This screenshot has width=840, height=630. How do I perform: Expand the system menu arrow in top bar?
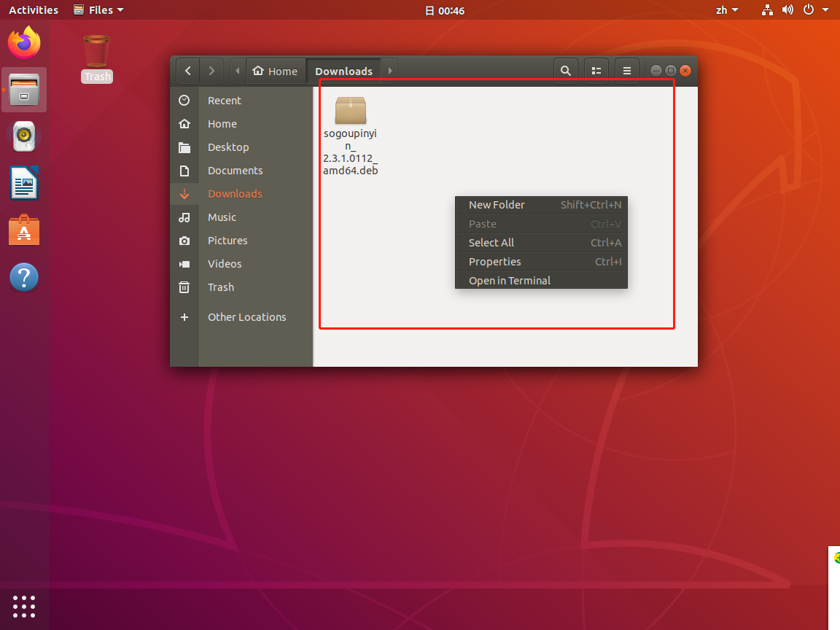[x=825, y=9]
